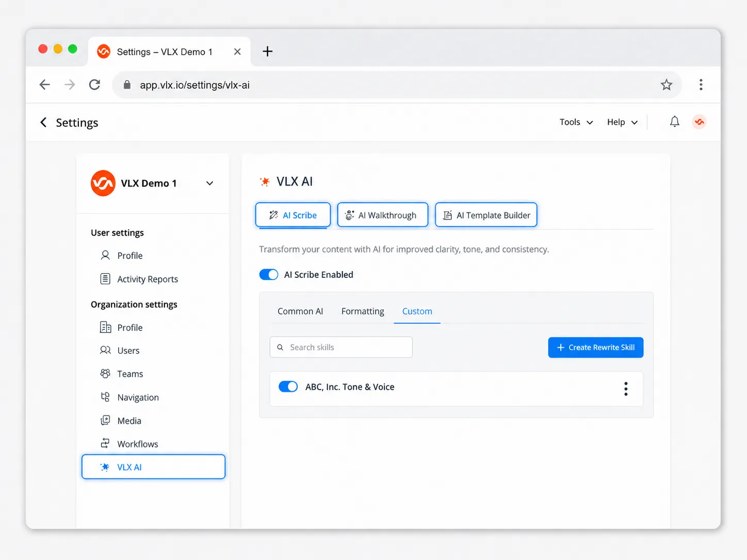This screenshot has height=560, width=747.
Task: Click the lock icon in the address bar
Action: (x=127, y=85)
